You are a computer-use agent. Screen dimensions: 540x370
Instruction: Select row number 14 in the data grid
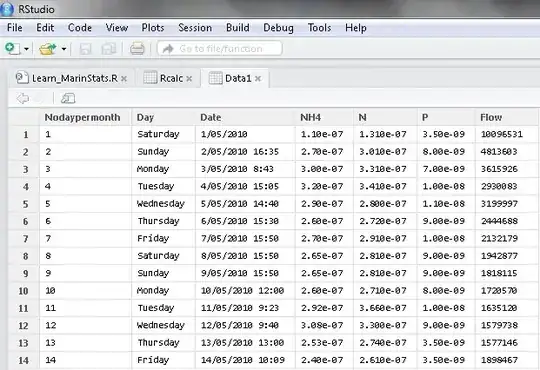(x=23, y=361)
